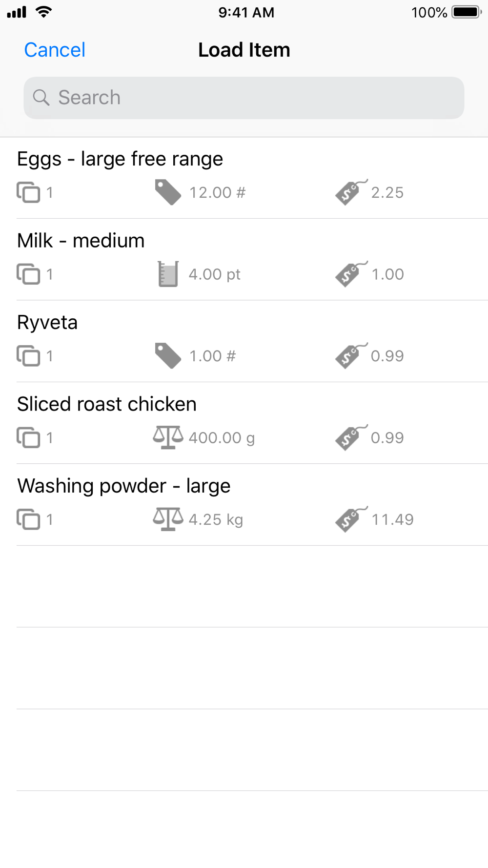Focus the Search field
The height and width of the screenshot is (868, 488).
244,98
